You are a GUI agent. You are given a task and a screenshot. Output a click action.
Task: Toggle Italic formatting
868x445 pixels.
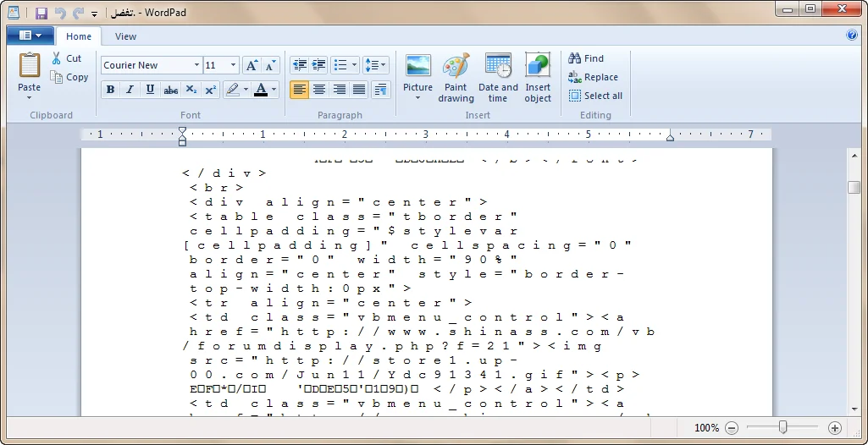coord(130,90)
